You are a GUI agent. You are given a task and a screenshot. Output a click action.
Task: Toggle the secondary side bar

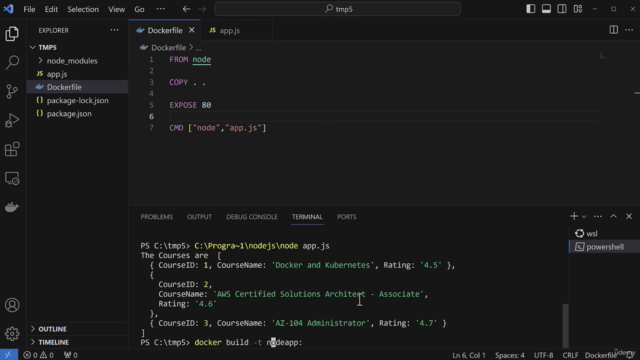pyautogui.click(x=562, y=9)
